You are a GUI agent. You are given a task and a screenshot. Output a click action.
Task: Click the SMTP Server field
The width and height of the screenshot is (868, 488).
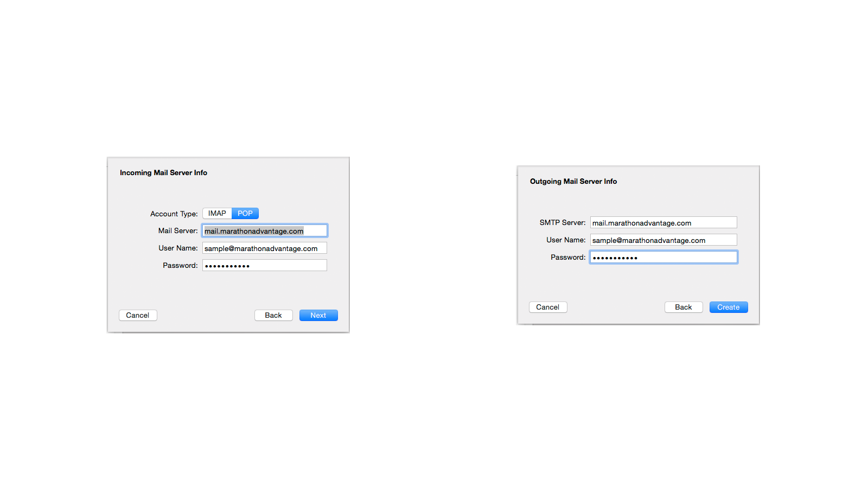[663, 223]
